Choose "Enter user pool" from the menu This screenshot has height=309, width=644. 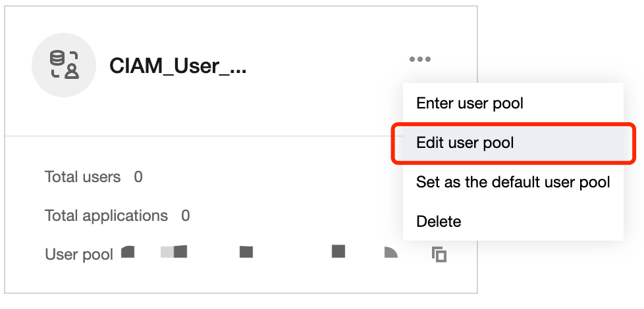coord(470,103)
